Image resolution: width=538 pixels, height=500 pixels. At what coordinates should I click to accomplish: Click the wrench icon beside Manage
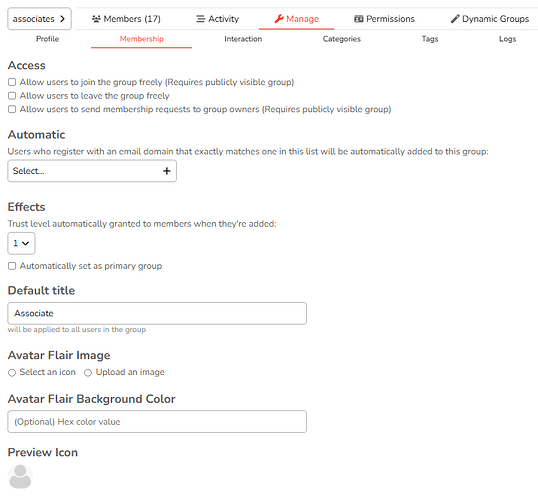279,19
